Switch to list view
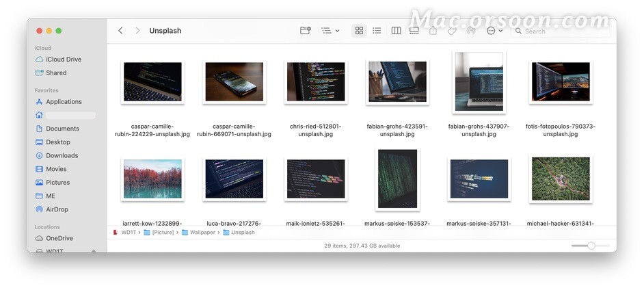 tap(377, 30)
